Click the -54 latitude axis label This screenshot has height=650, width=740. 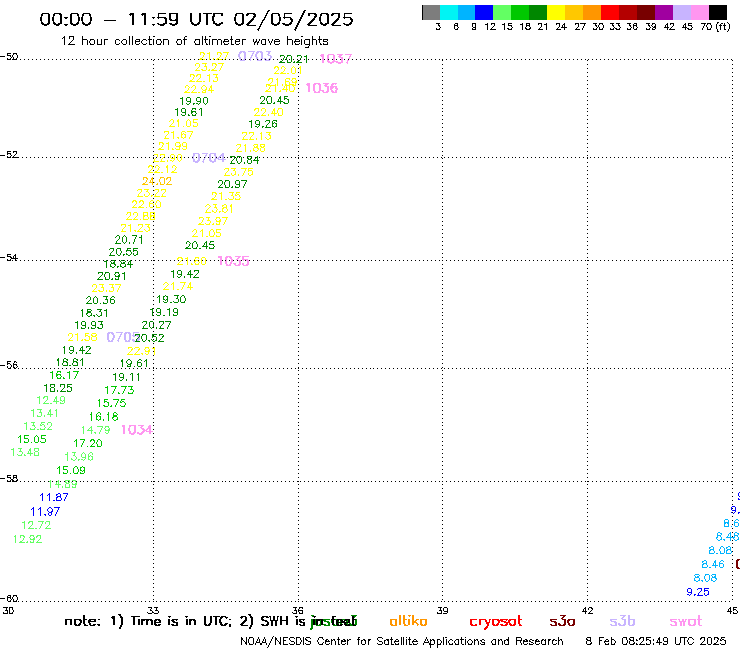point(9,258)
